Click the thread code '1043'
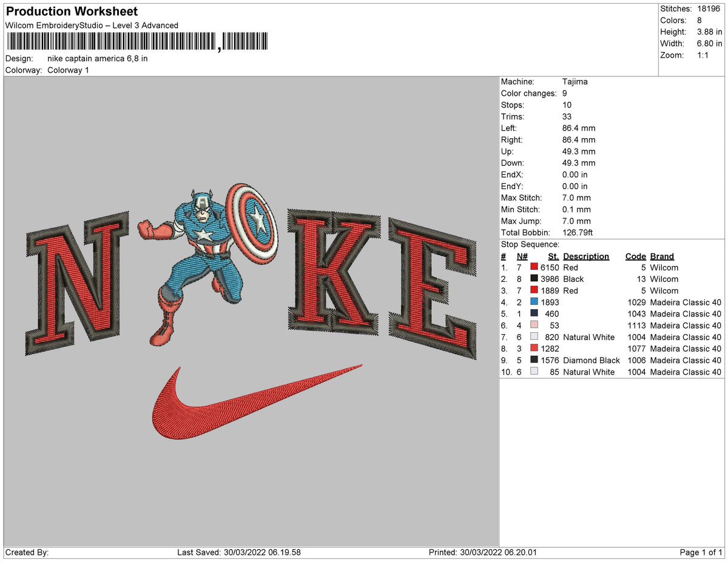The width and height of the screenshot is (728, 562). [637, 313]
